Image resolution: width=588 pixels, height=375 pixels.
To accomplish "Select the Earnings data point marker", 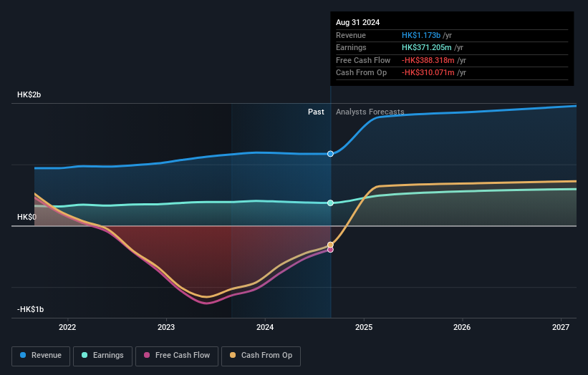I will (x=330, y=203).
